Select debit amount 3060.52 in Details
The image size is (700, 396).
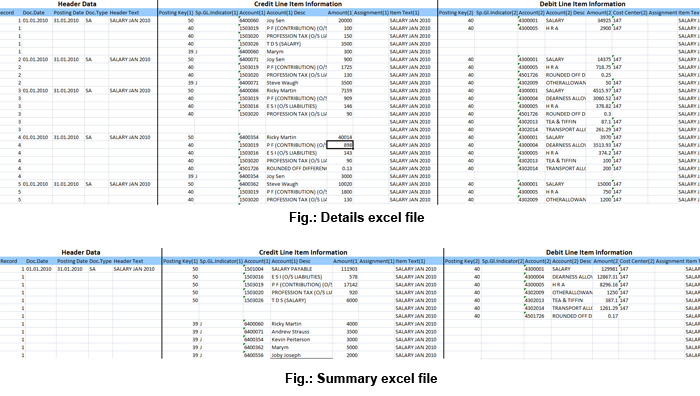click(602, 98)
